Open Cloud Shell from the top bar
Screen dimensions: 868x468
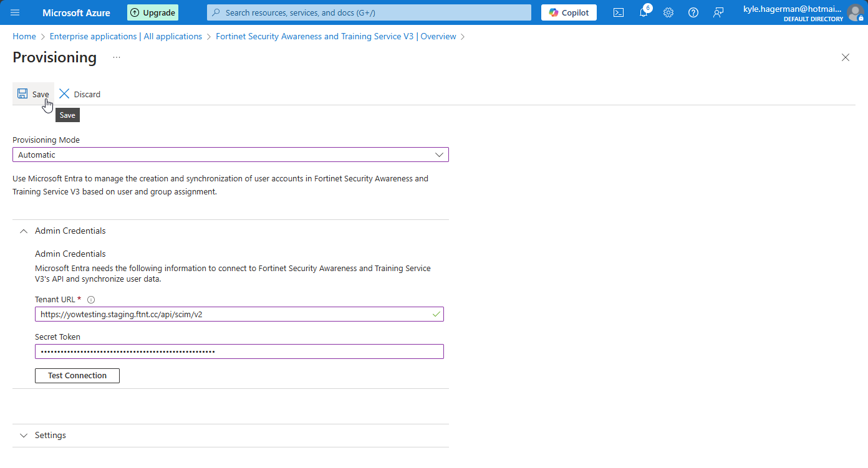click(619, 12)
